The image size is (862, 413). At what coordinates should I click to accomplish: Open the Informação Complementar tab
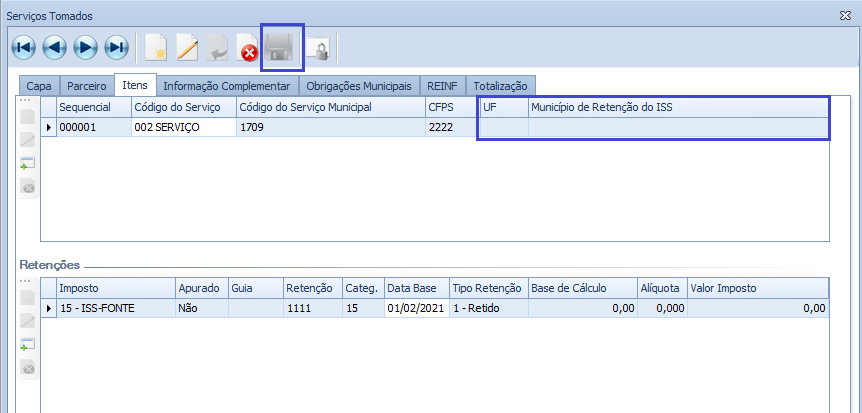(x=226, y=86)
